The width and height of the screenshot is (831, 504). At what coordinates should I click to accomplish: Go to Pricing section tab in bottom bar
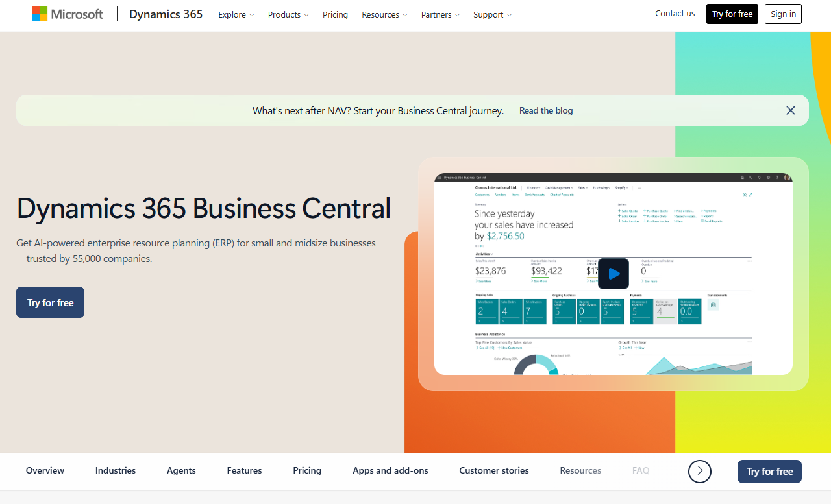(x=307, y=471)
